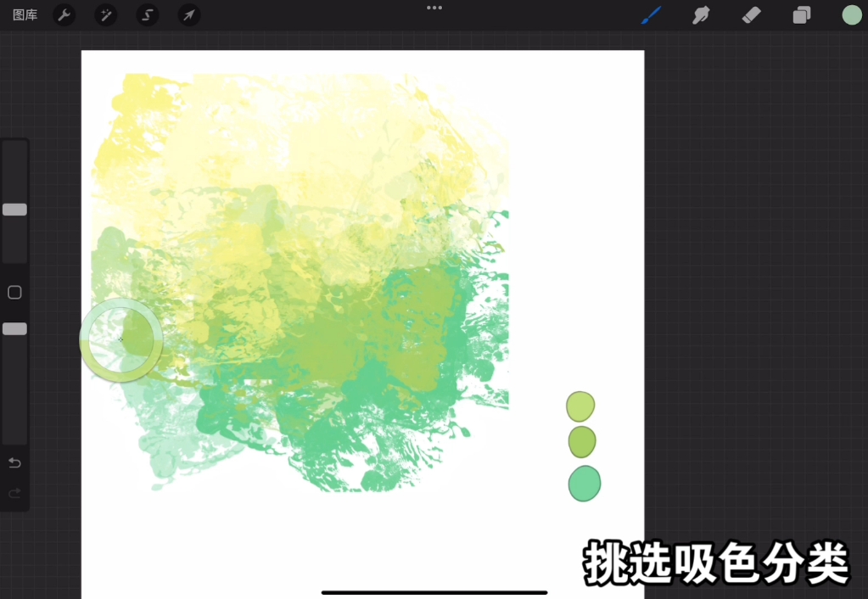Click the middle olive green painted swatch

tap(582, 442)
